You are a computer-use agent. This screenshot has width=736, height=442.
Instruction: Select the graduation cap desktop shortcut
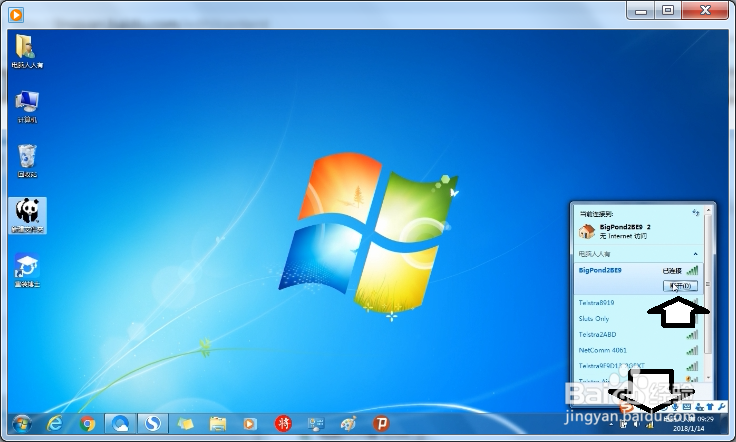27,271
